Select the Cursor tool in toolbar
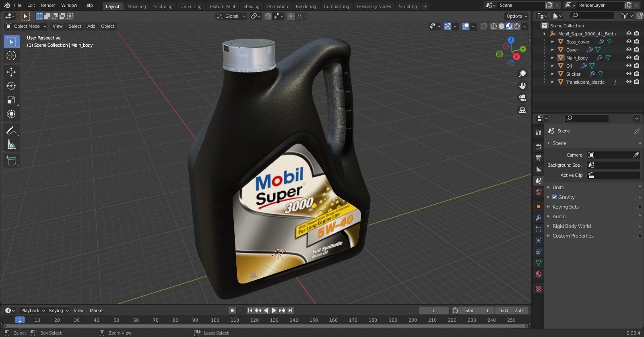 click(11, 56)
